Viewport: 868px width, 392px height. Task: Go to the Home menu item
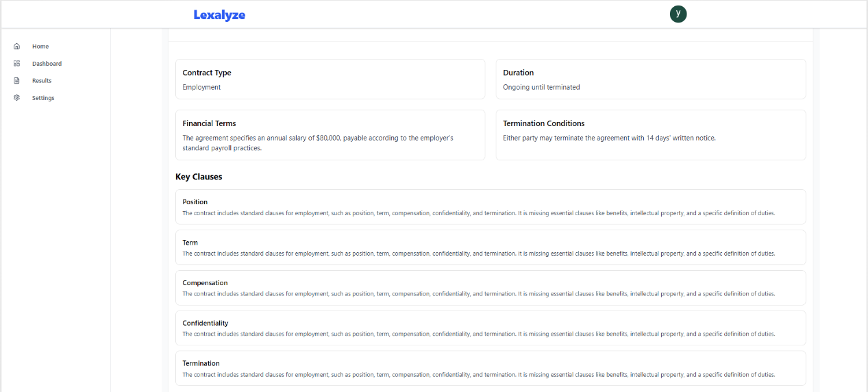(x=40, y=47)
